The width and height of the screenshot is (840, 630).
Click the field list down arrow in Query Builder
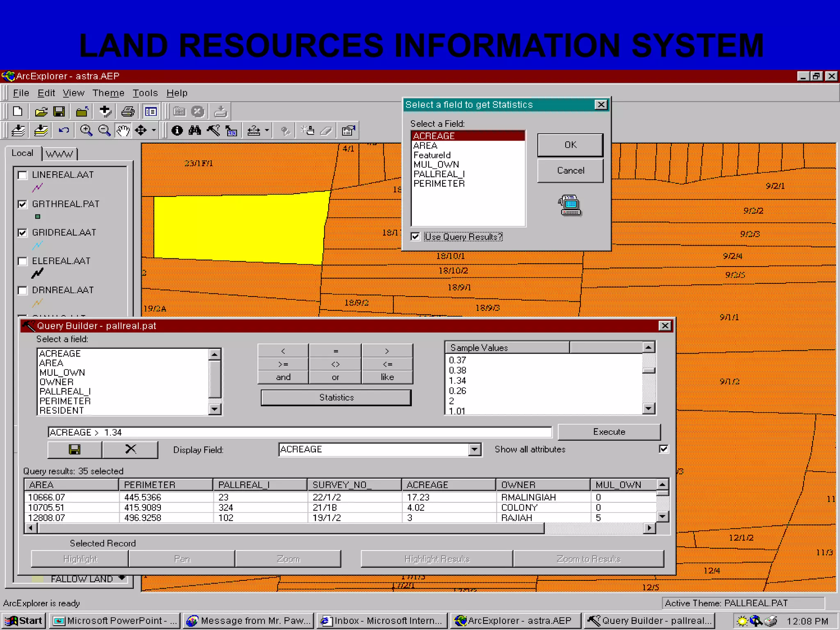(215, 409)
